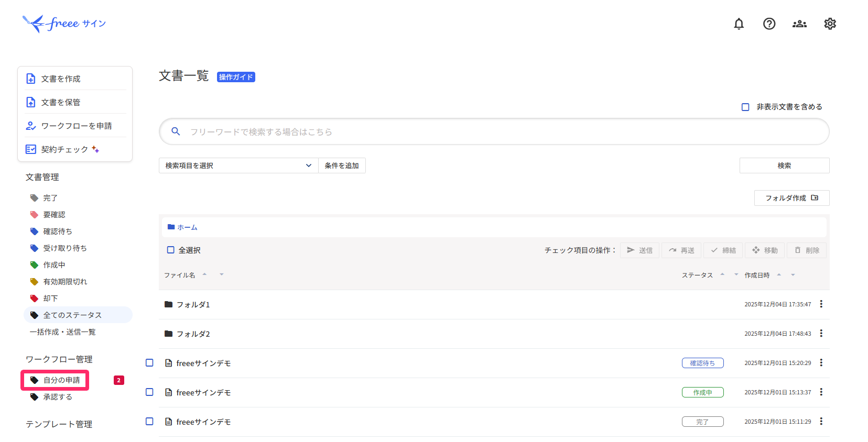Open the フォルダ1 folder row

(494, 304)
